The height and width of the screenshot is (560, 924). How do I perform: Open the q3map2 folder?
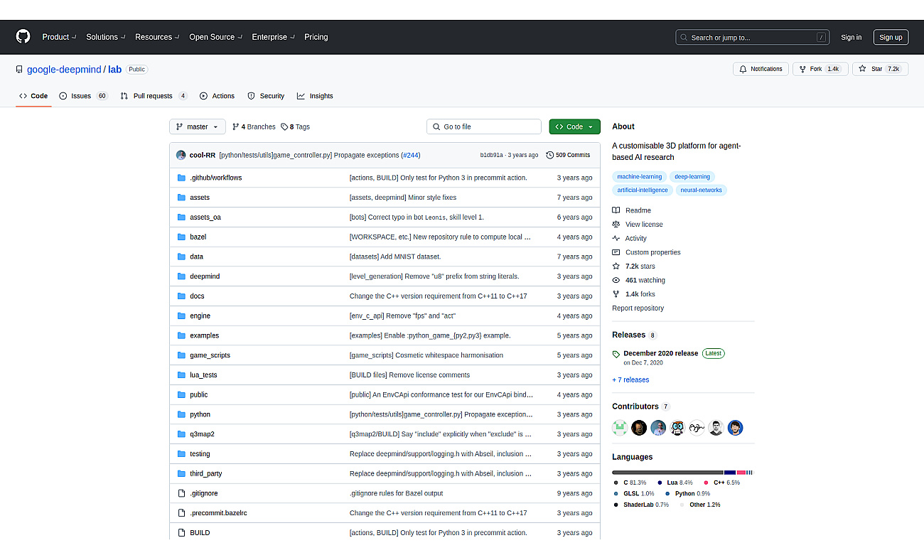pos(202,434)
